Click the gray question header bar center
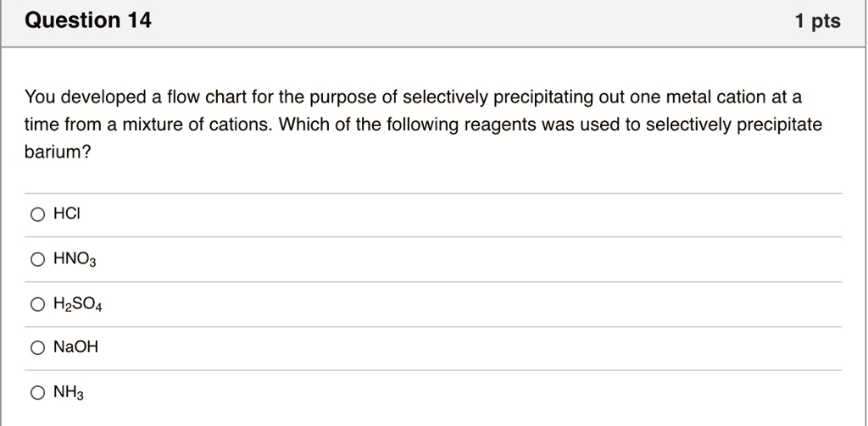 point(434,23)
